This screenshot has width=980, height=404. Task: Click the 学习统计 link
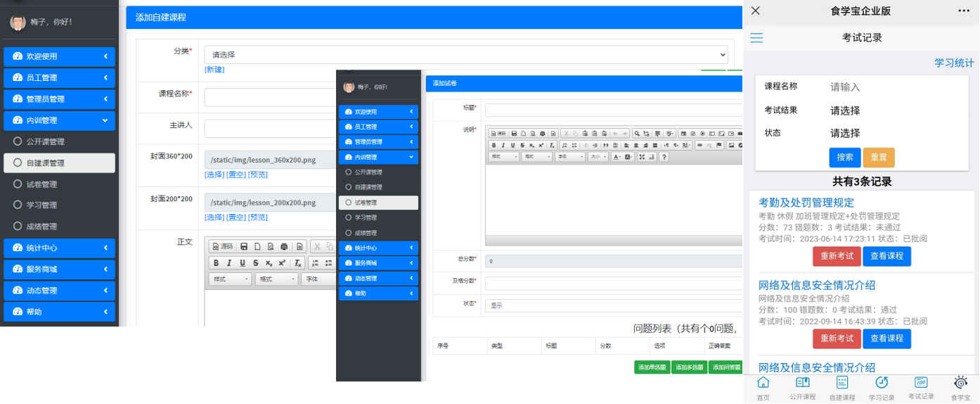click(x=954, y=63)
